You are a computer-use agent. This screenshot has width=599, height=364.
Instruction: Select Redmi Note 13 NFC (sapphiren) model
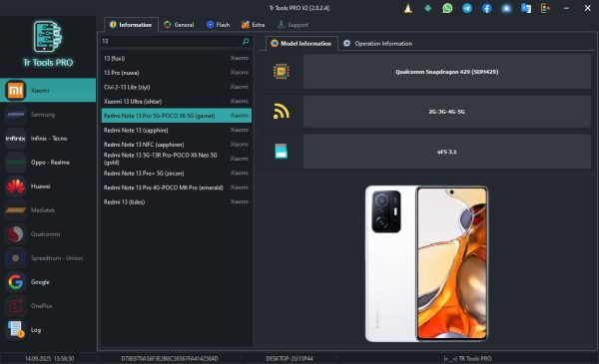click(x=176, y=145)
